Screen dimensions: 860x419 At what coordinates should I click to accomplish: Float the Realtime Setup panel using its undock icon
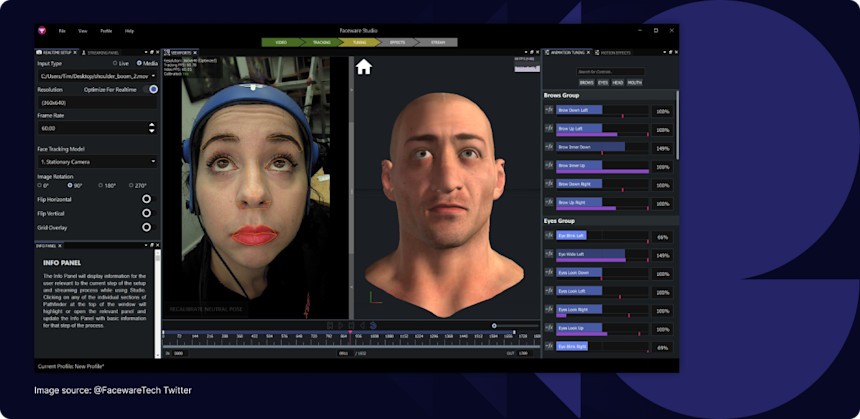pyautogui.click(x=152, y=52)
